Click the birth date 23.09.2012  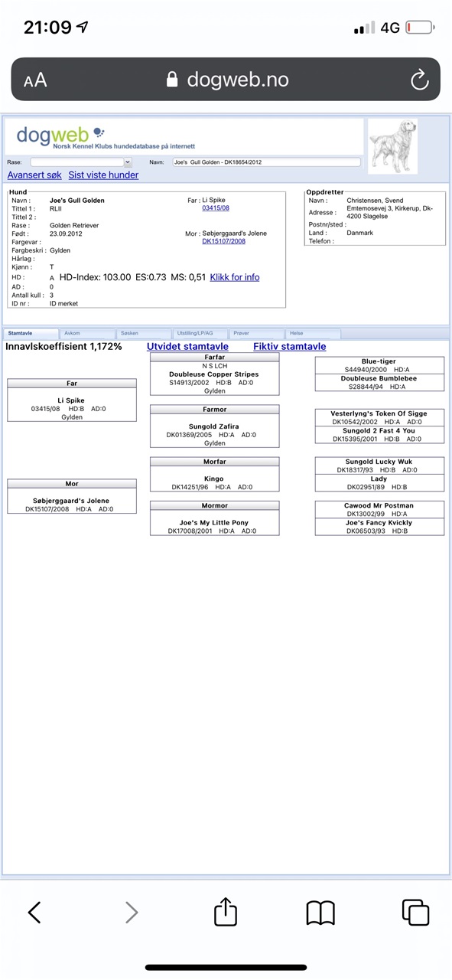(x=66, y=234)
